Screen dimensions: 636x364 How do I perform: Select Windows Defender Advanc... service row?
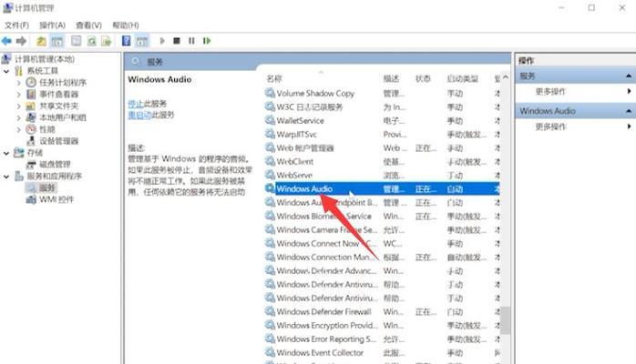(x=382, y=270)
